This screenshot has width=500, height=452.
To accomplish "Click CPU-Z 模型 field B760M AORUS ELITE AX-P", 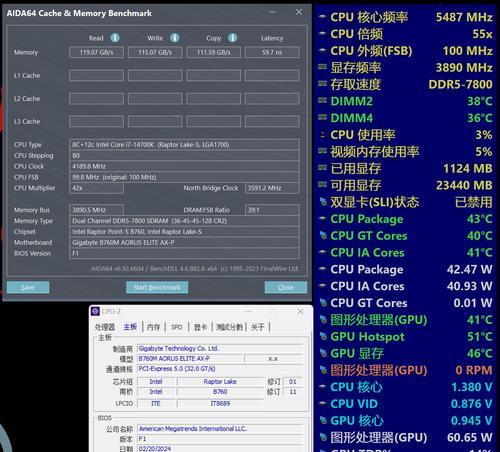I will tap(190, 359).
